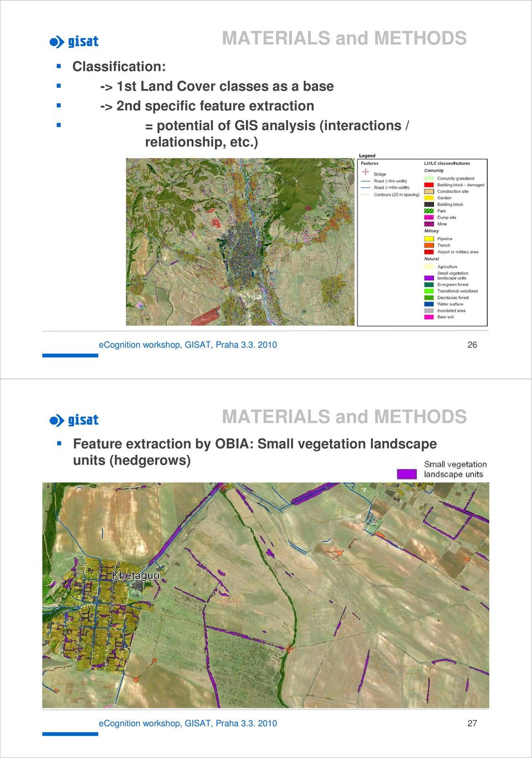Image resolution: width=532 pixels, height=758 pixels.
Task: Click '-> 1st Land Cover classes as a base'
Action: [x=217, y=87]
